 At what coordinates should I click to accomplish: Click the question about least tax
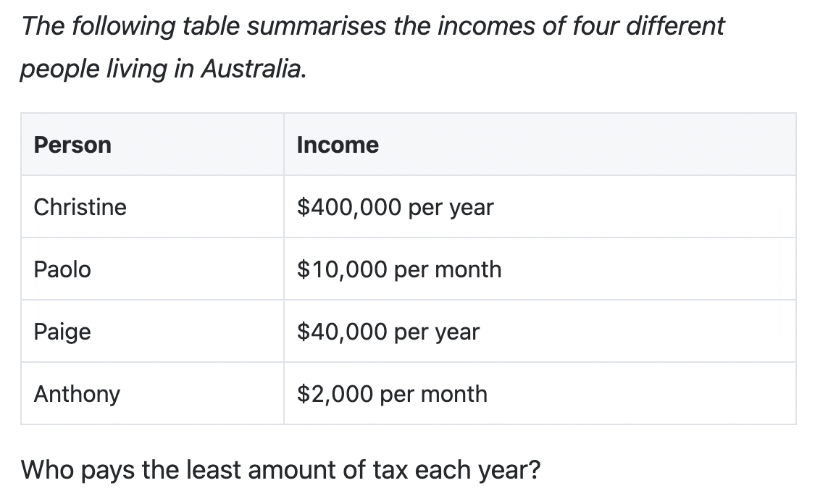(280, 471)
